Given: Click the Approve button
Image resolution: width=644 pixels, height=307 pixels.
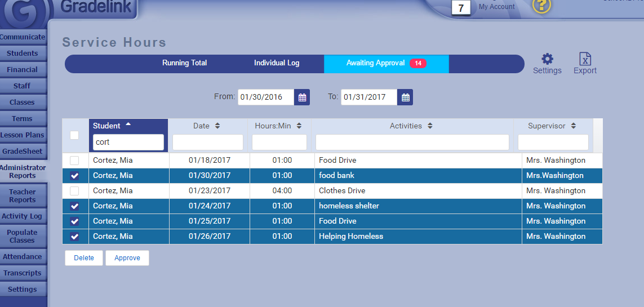Looking at the screenshot, I should point(127,258).
